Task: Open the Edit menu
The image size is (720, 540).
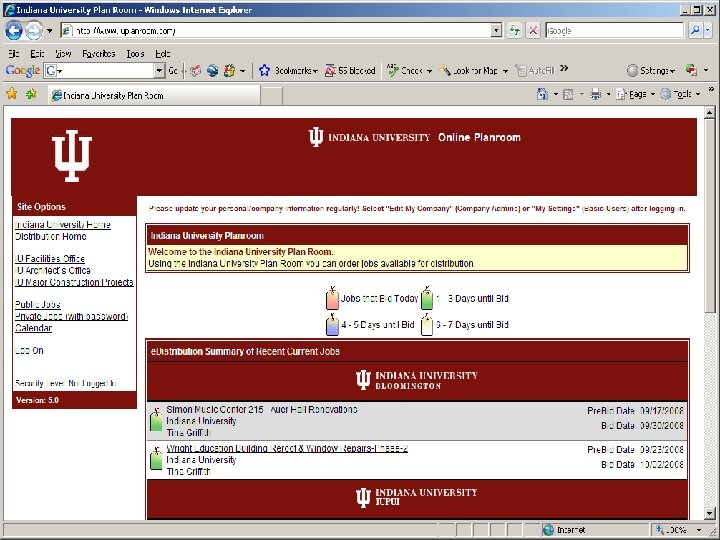Action: pyautogui.click(x=37, y=54)
